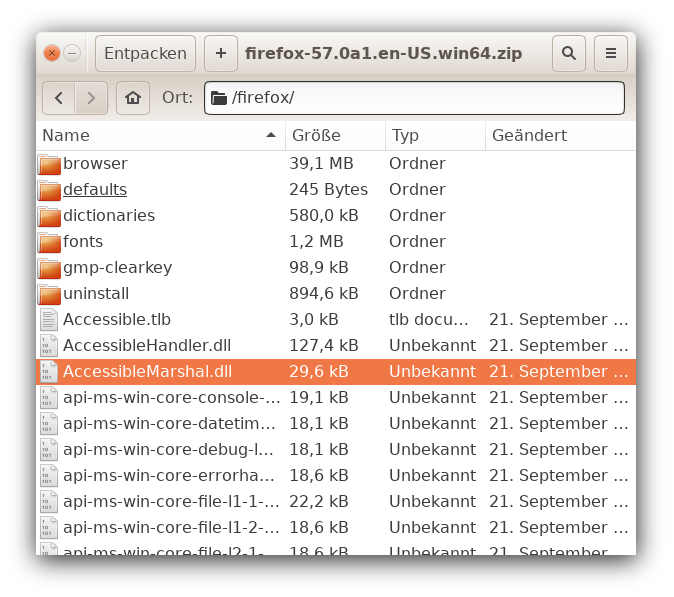Add files with the plus button
This screenshot has width=674, height=597.
coord(221,54)
